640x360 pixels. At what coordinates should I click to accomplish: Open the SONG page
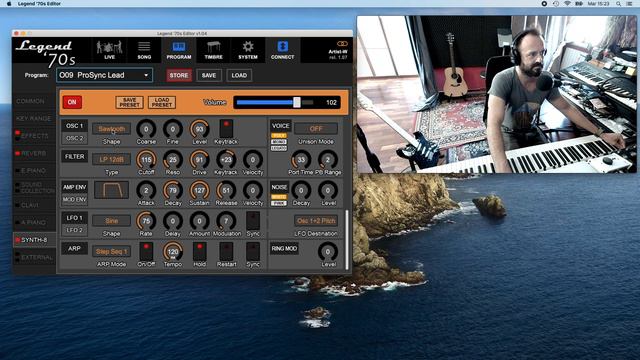pos(144,50)
